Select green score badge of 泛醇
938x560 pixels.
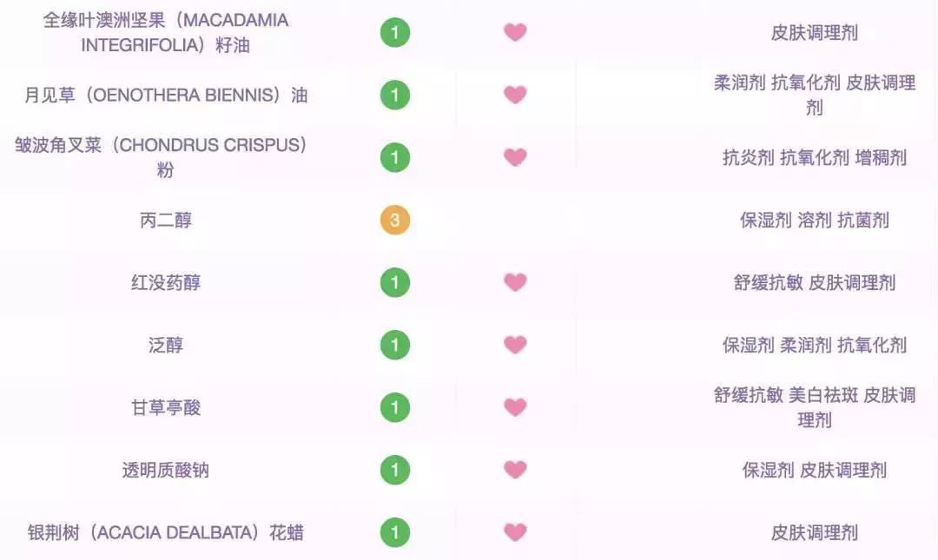394,345
